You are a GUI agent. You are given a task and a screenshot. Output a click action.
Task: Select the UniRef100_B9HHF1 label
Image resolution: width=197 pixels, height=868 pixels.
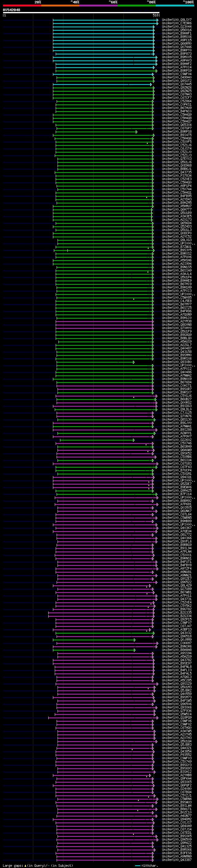point(177,33)
